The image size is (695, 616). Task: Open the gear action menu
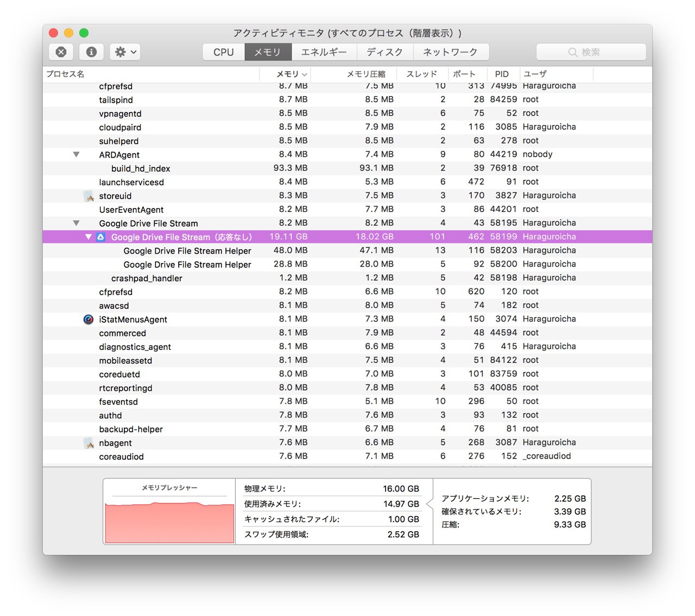125,52
